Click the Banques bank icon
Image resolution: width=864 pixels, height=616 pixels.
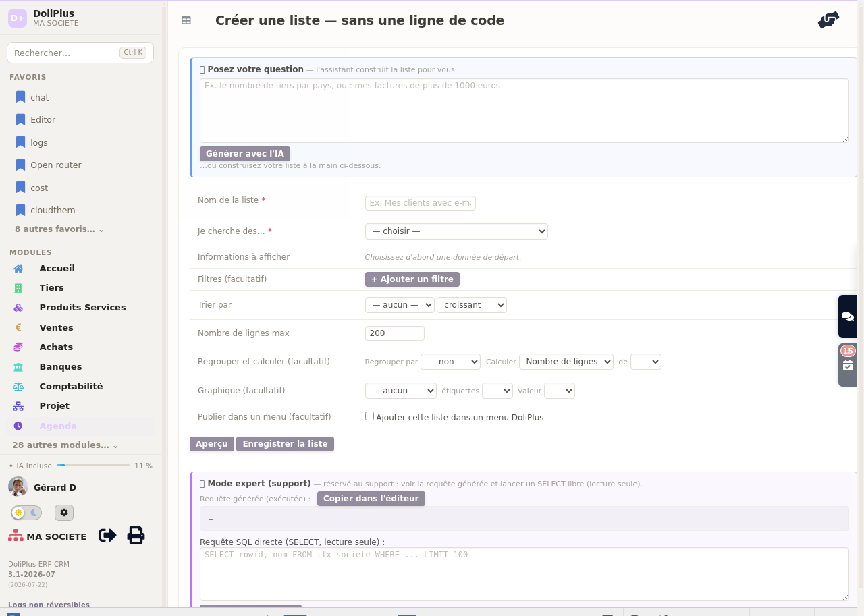click(x=18, y=366)
